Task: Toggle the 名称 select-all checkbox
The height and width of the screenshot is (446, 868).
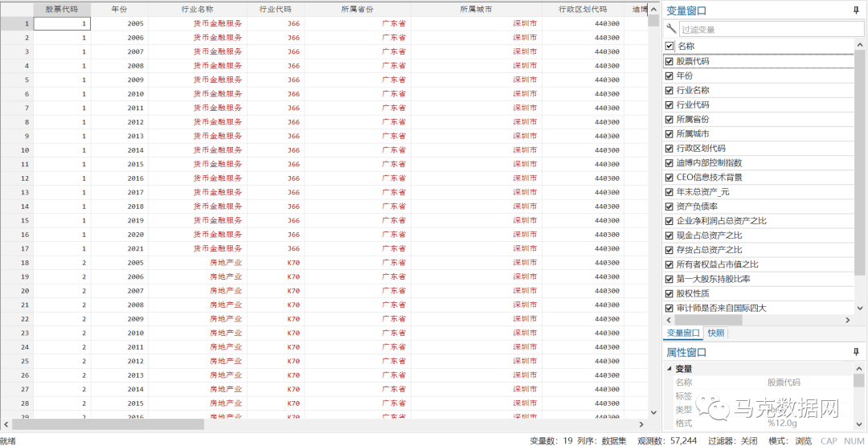Action: [669, 47]
